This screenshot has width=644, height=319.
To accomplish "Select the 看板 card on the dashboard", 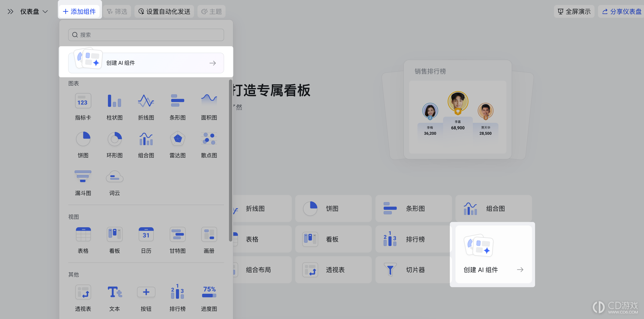I will tap(333, 239).
